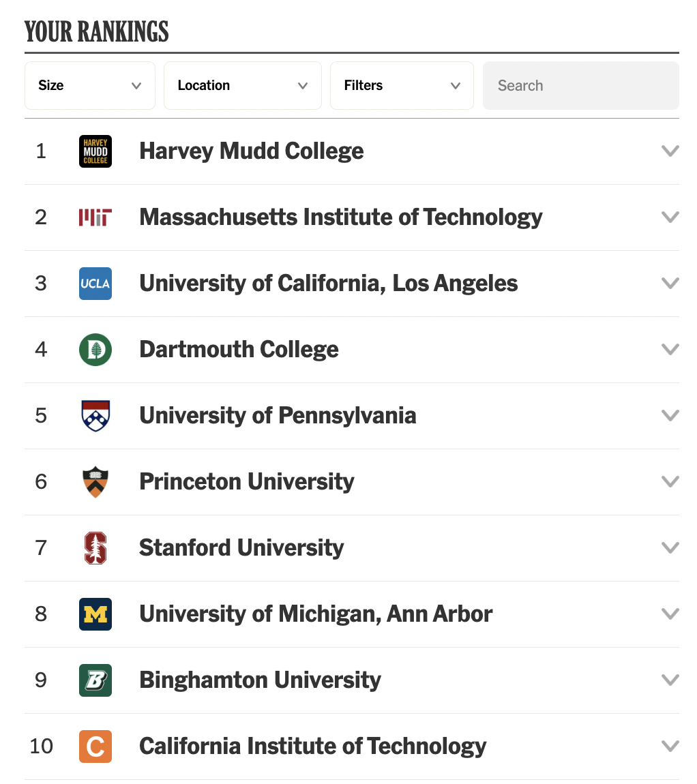This screenshot has height=784, width=697.
Task: Click the orange Caltech C logo
Action: click(95, 747)
